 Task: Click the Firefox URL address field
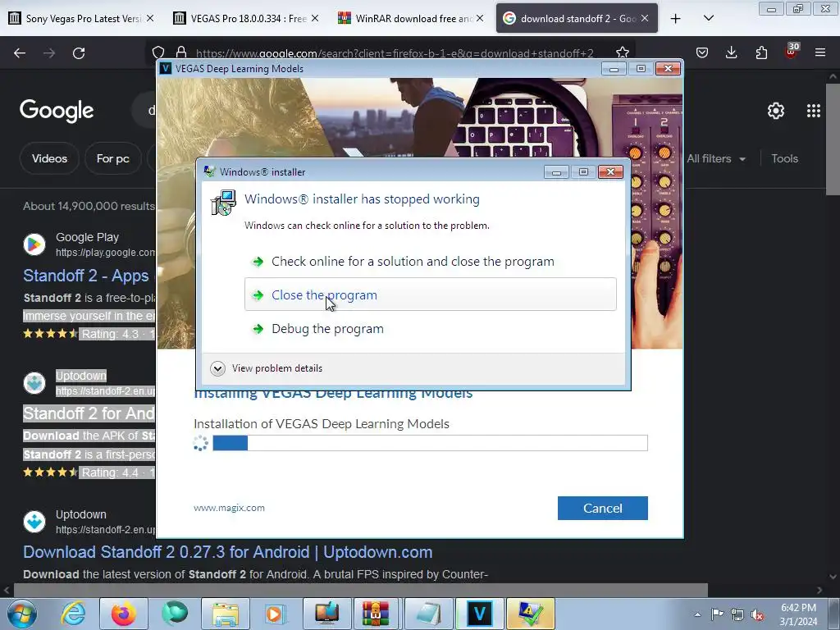tap(395, 53)
